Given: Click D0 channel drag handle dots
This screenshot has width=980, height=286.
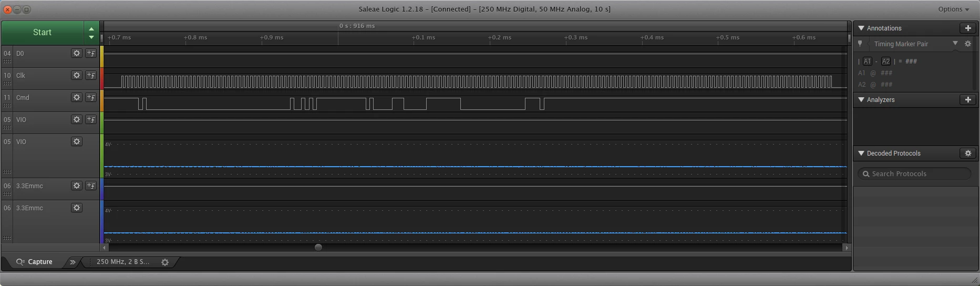Looking at the screenshot, I should pos(7,62).
